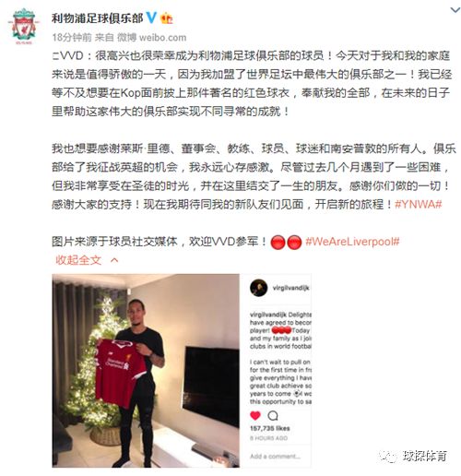Toggle the red heart like icon
This screenshot has width=461, height=476.
point(255,416)
